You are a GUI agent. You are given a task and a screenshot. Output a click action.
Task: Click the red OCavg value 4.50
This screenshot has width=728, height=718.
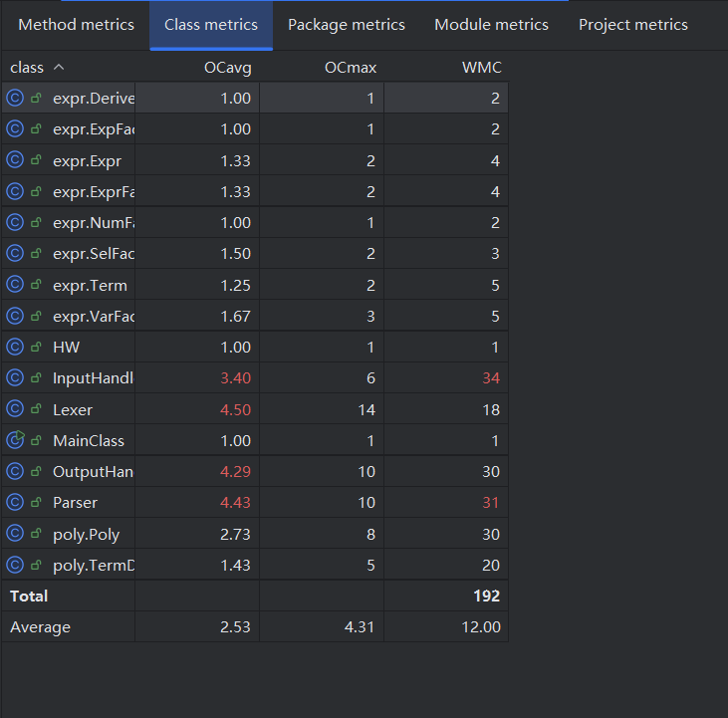[x=235, y=410]
